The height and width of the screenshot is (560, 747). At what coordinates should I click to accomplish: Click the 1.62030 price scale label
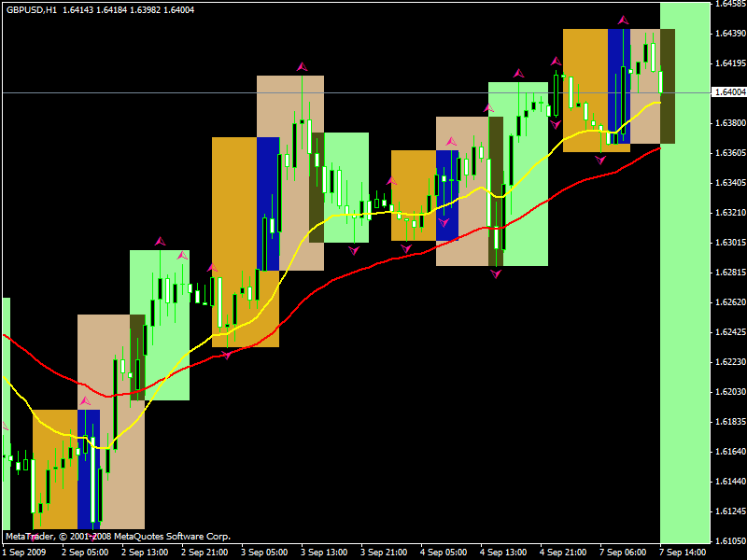click(x=730, y=392)
